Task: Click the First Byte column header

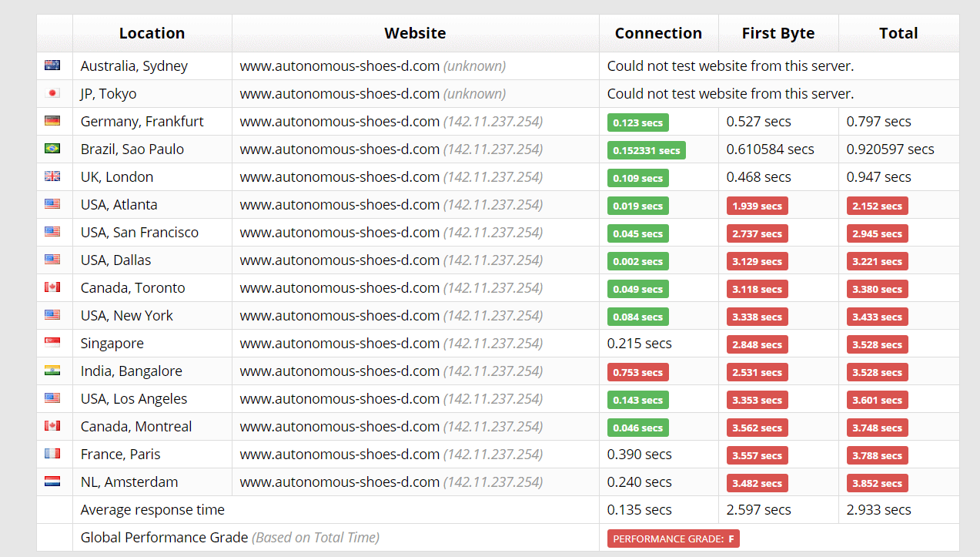Action: coord(778,33)
